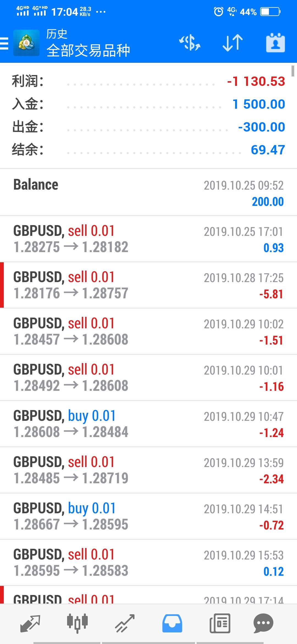The image size is (297, 644).
Task: Open the candlestick Chart tab
Action: (77, 623)
